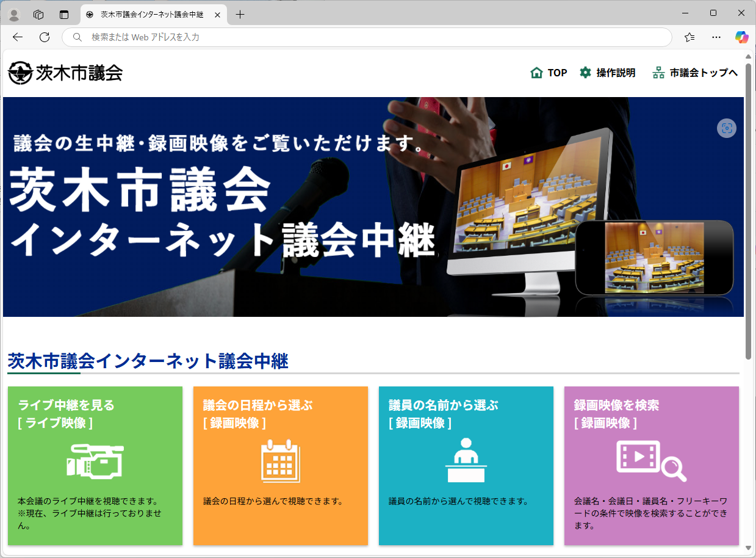The height and width of the screenshot is (558, 756).
Task: Click the 市議会トップへ sitemap icon
Action: [658, 73]
